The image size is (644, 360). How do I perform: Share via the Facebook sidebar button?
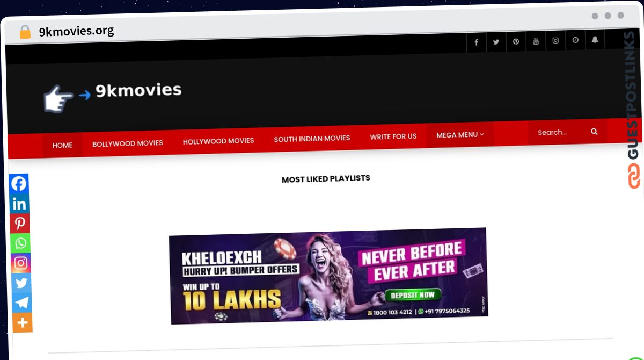click(19, 184)
